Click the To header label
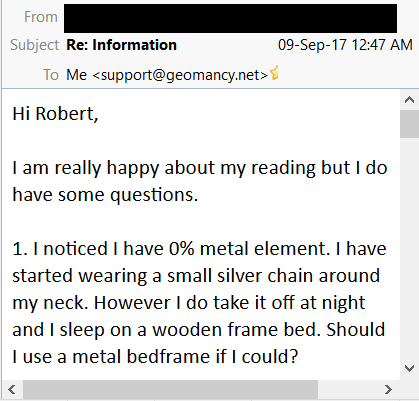Screen dimensions: 419x401 coord(51,75)
